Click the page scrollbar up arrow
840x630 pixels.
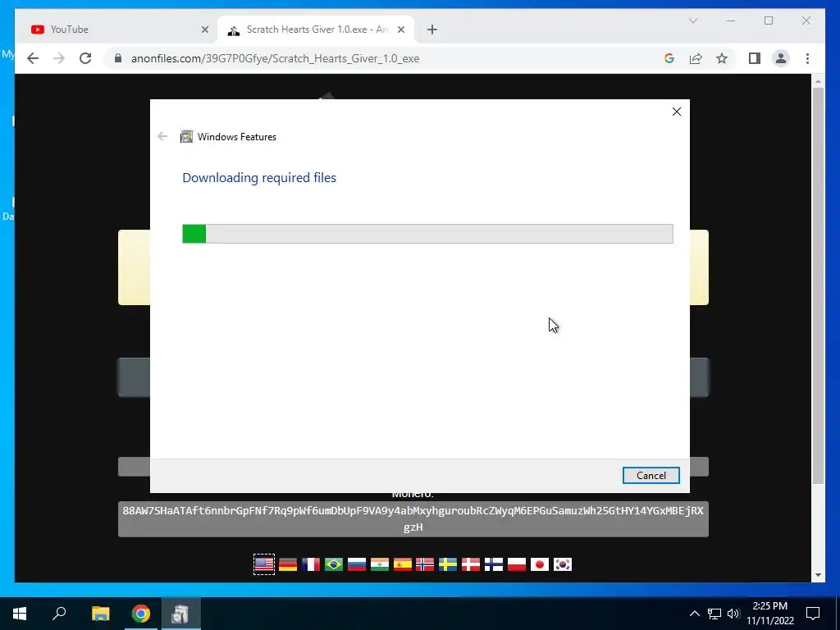pyautogui.click(x=818, y=81)
